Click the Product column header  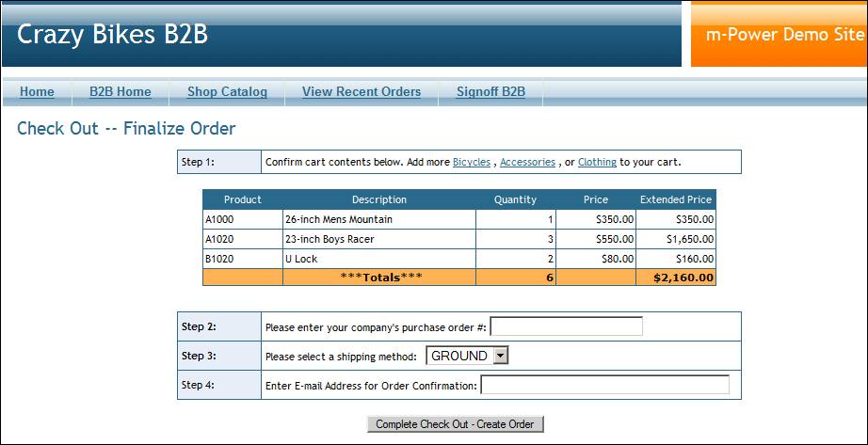click(243, 199)
